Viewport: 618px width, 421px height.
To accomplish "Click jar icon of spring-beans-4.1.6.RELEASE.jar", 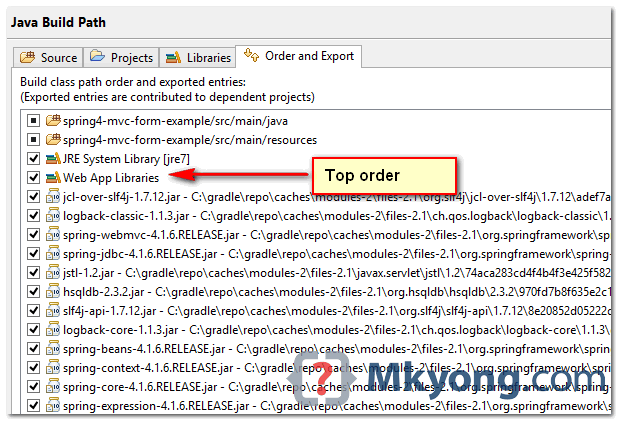I will point(53,348).
